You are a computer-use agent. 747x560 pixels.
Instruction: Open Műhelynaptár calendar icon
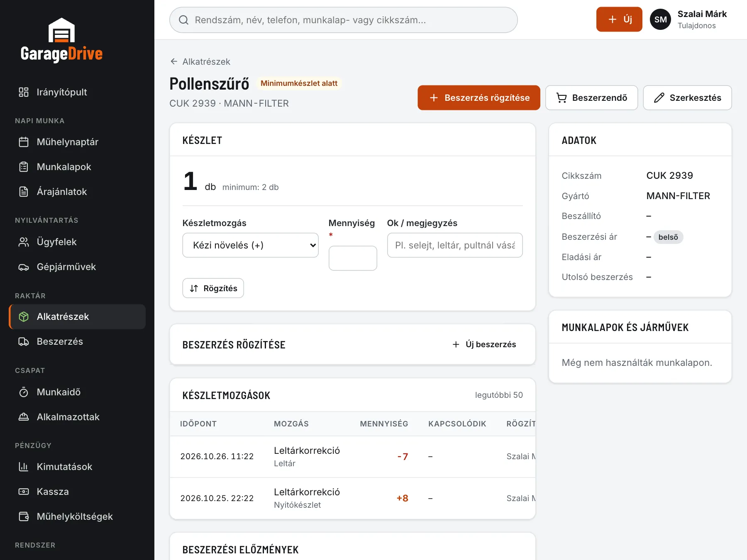point(24,142)
